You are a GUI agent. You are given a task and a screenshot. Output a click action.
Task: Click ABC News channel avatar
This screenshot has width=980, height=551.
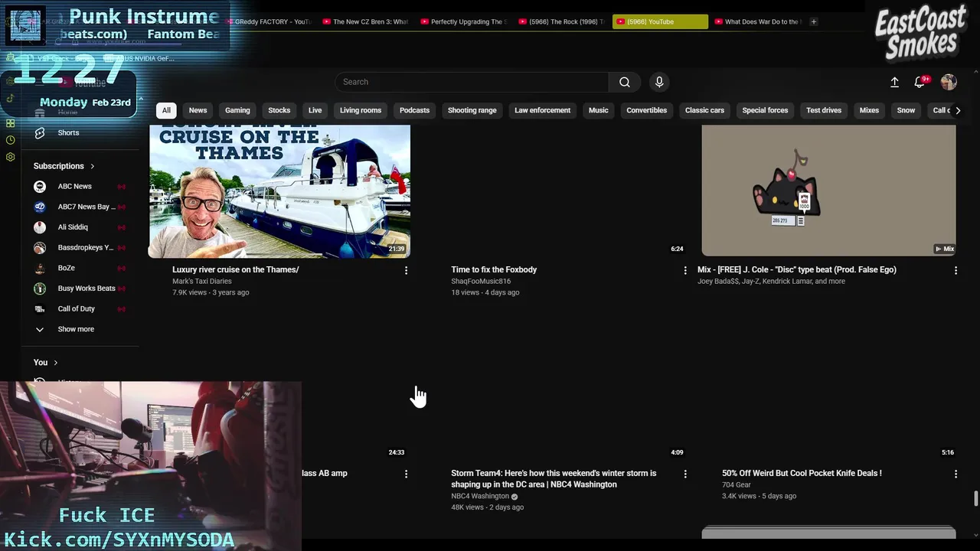pyautogui.click(x=40, y=186)
